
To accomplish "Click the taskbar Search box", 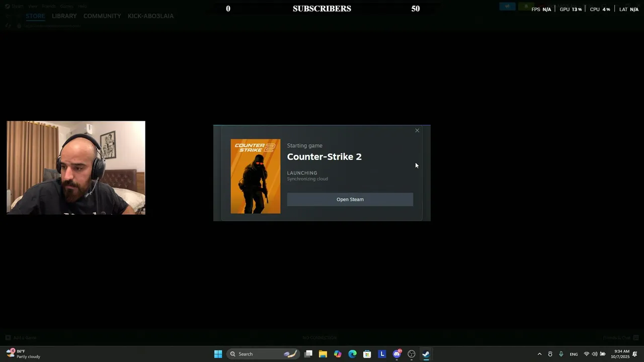I will (x=263, y=354).
